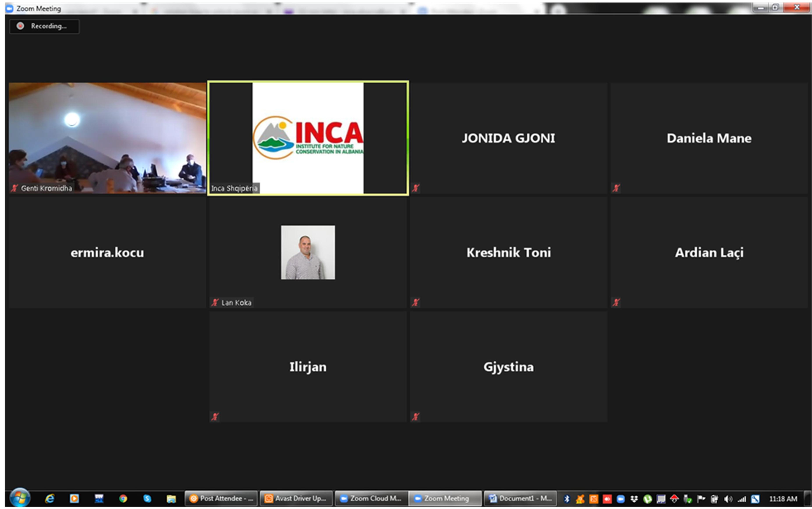Switch to the Zoom Meeting taskbar button
This screenshot has width=812, height=509.
tap(445, 498)
